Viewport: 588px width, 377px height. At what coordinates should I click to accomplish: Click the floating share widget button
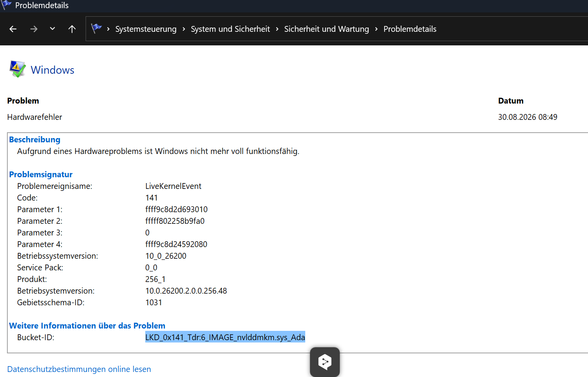click(x=325, y=362)
